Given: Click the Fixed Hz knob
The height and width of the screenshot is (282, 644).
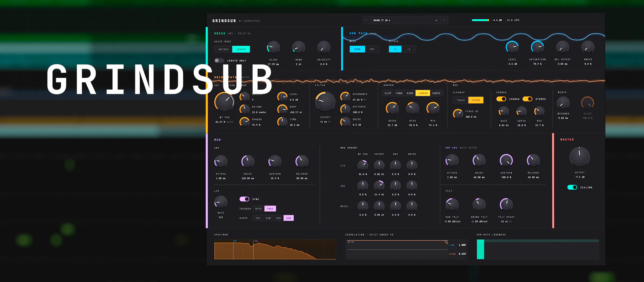Looking at the screenshot, I should (458, 114).
